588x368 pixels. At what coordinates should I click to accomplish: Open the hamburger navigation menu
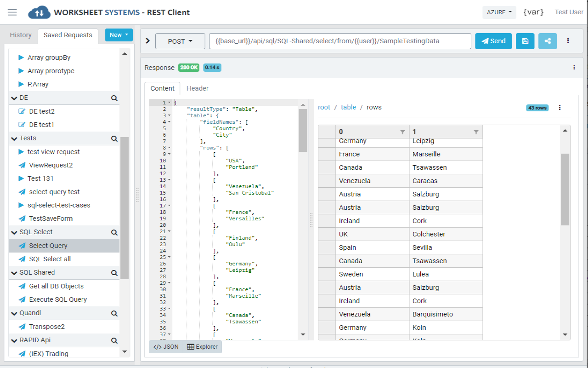(12, 12)
